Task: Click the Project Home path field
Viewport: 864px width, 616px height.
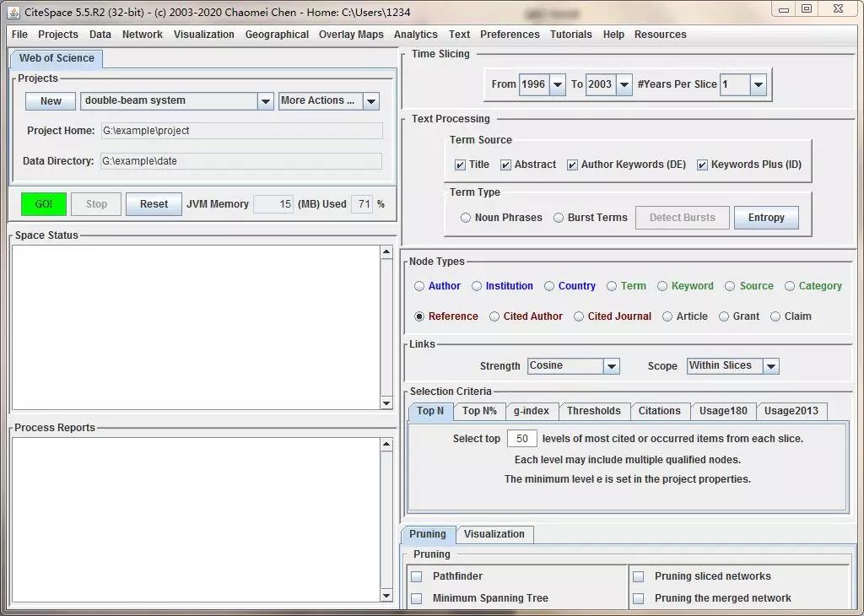Action: (x=242, y=131)
